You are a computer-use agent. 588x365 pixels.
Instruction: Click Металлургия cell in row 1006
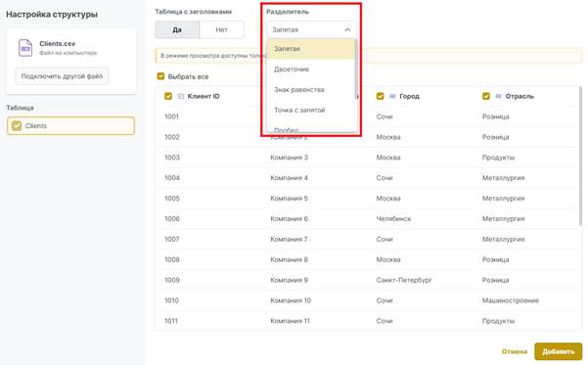pyautogui.click(x=503, y=218)
